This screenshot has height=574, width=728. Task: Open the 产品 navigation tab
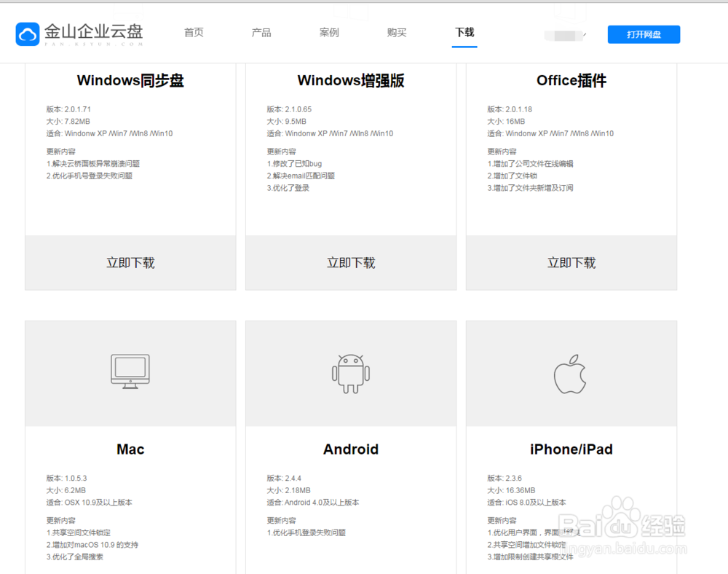click(261, 33)
